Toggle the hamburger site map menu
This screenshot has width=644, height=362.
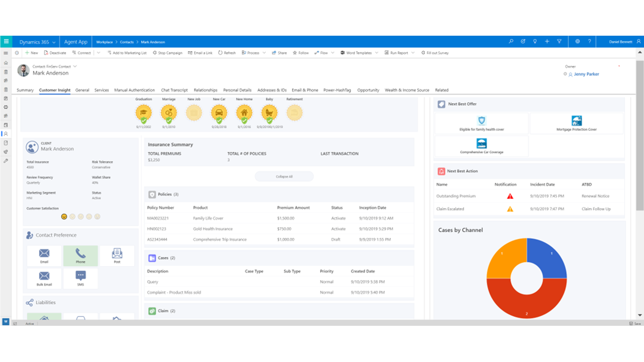6,53
